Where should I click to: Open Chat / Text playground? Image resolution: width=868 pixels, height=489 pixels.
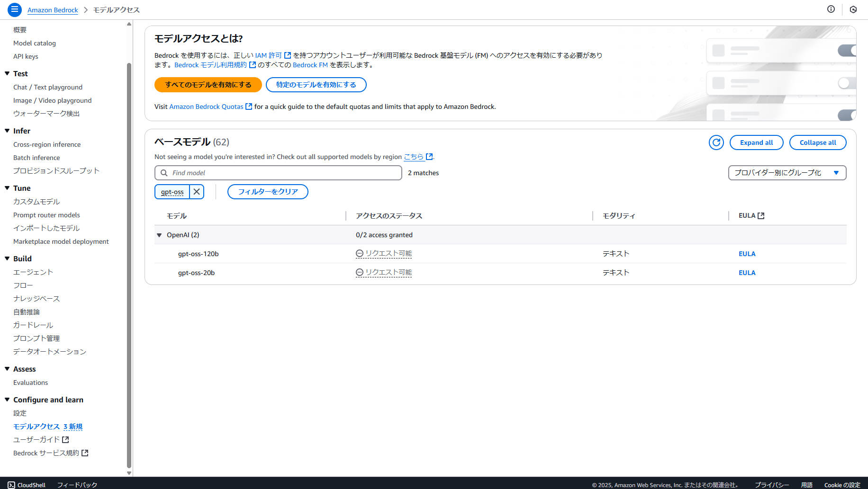point(48,87)
